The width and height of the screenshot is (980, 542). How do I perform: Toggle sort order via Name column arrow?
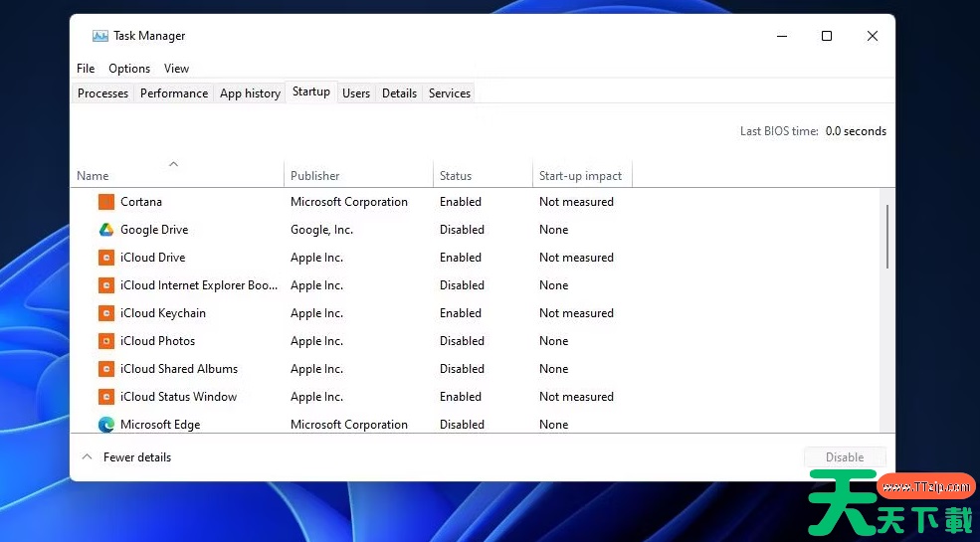[174, 164]
